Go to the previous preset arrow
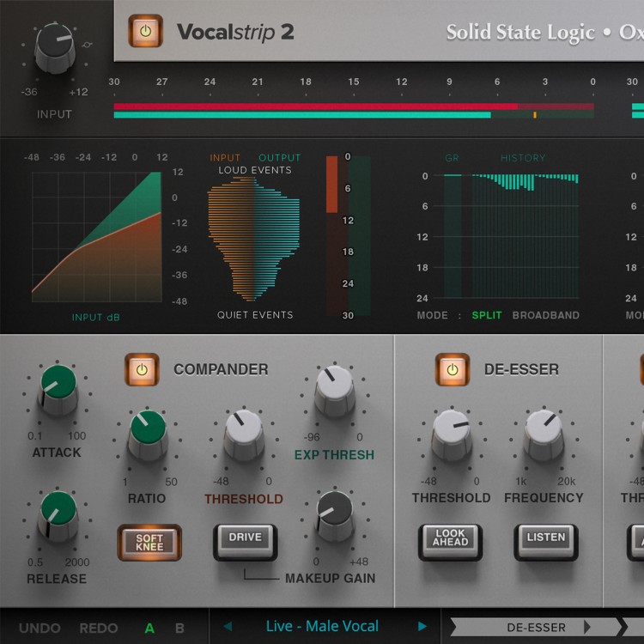The image size is (644, 644). pos(228,626)
